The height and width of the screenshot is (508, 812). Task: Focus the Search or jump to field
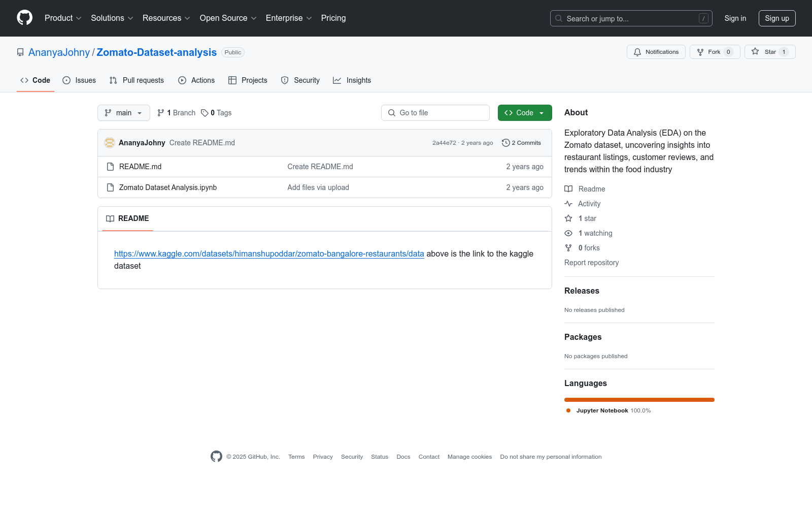point(631,18)
